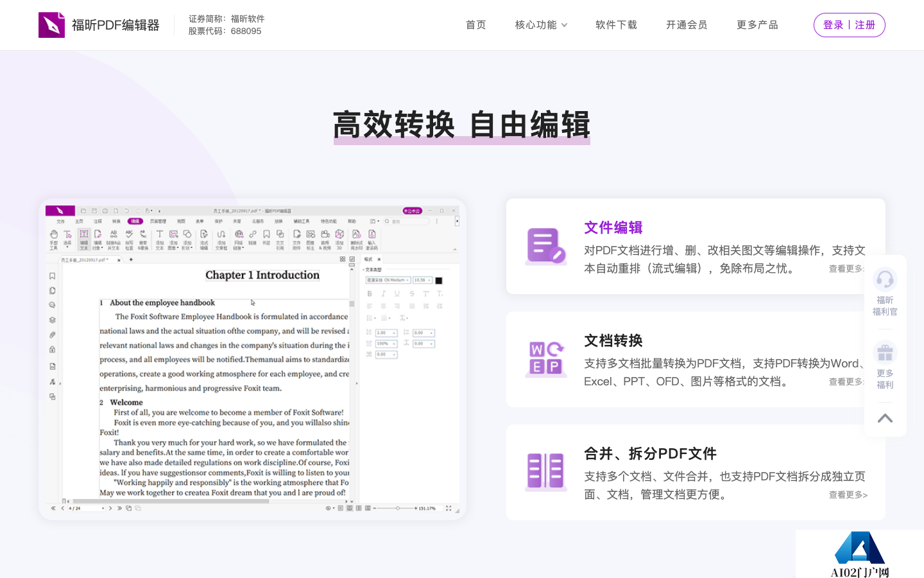Select the 编辑文本 tool in editor preview

click(84, 239)
